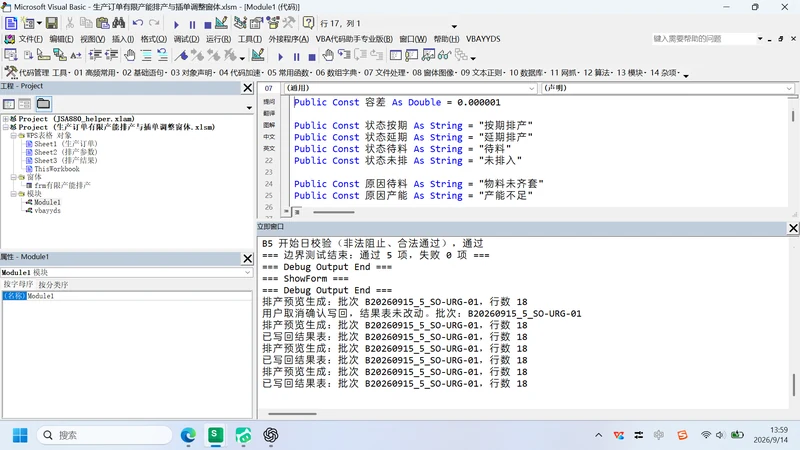Click the 翻译 side button in code gutter
This screenshot has height=450, width=800.
coord(269,113)
